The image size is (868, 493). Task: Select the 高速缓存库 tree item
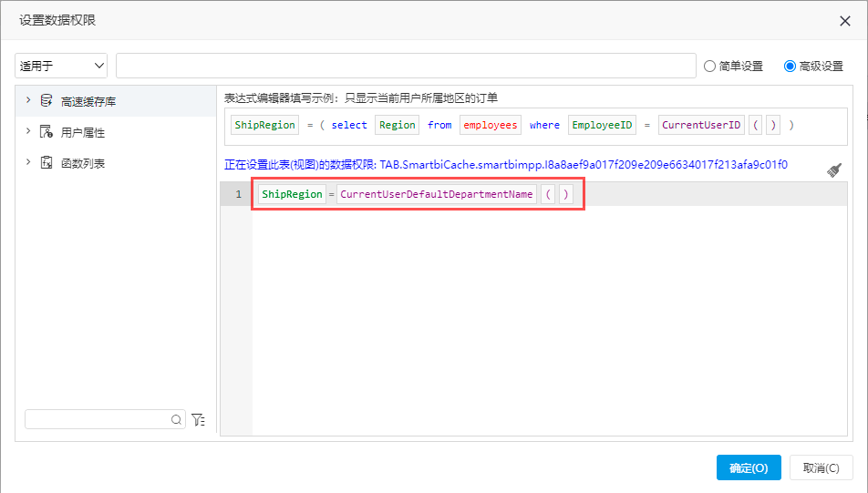116,101
